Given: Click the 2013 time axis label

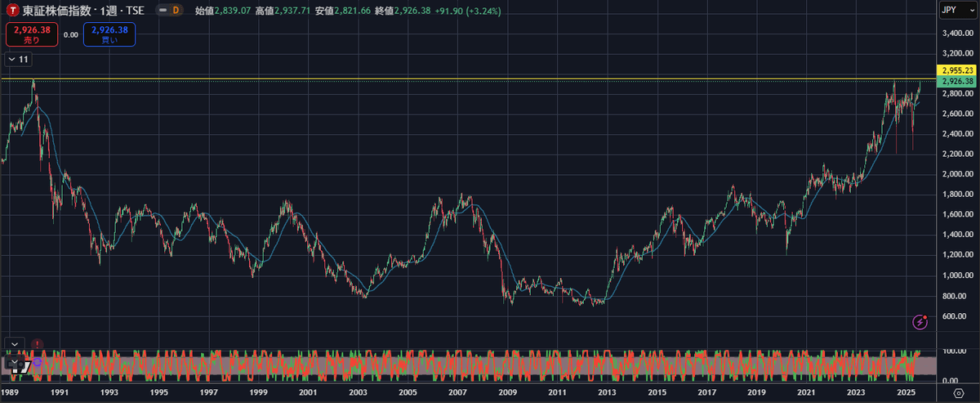Looking at the screenshot, I should pyautogui.click(x=607, y=393).
